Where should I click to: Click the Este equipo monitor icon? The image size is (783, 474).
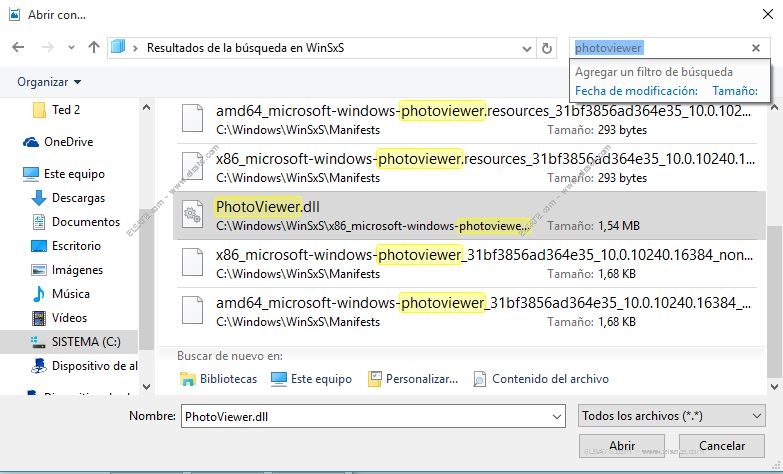[31, 174]
